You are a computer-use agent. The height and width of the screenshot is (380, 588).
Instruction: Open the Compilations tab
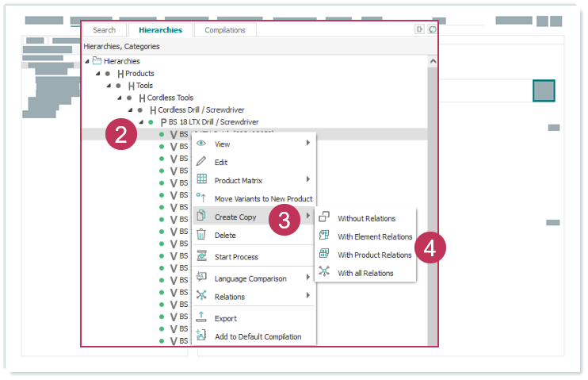pos(225,30)
